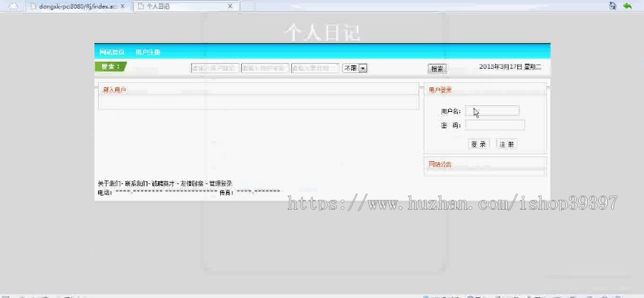Click the 搜索 button
Viewport: 644px width, 298px height.
coord(437,69)
